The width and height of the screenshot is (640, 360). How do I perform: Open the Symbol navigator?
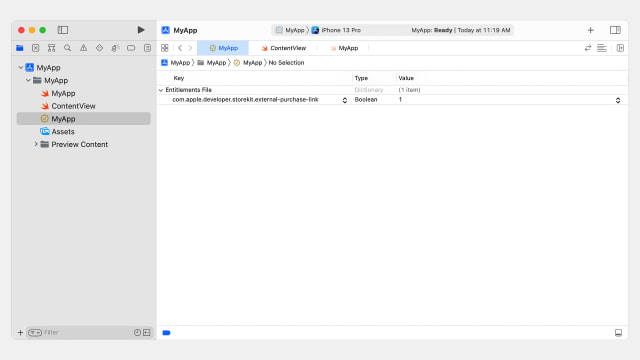[x=51, y=48]
